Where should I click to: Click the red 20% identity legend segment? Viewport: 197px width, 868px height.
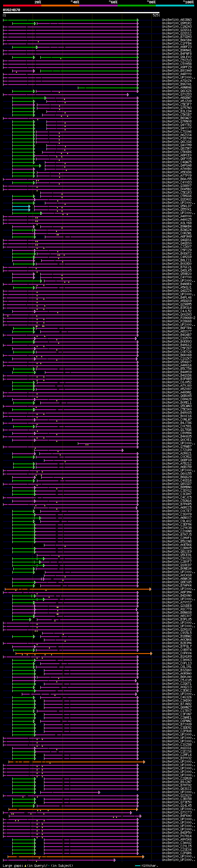(22, 6)
